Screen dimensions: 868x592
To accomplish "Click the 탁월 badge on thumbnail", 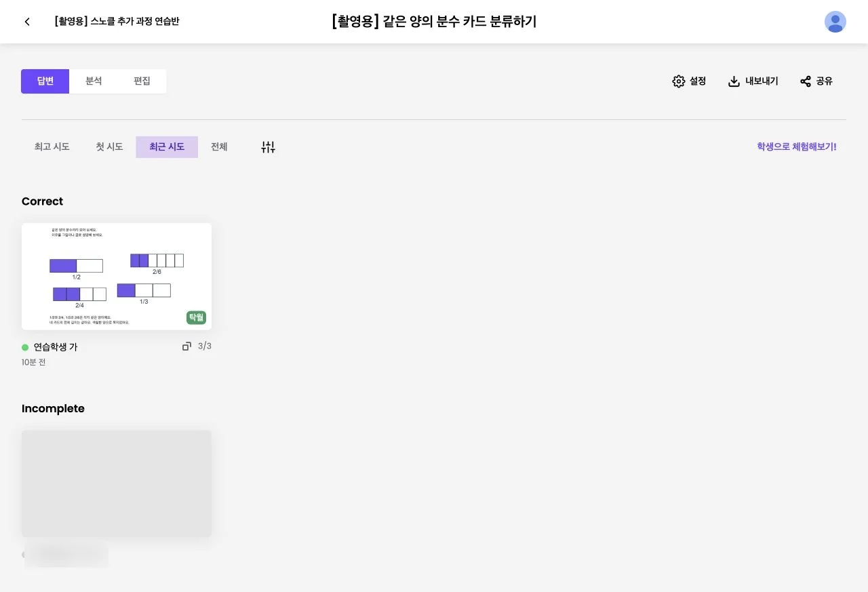I will click(196, 317).
